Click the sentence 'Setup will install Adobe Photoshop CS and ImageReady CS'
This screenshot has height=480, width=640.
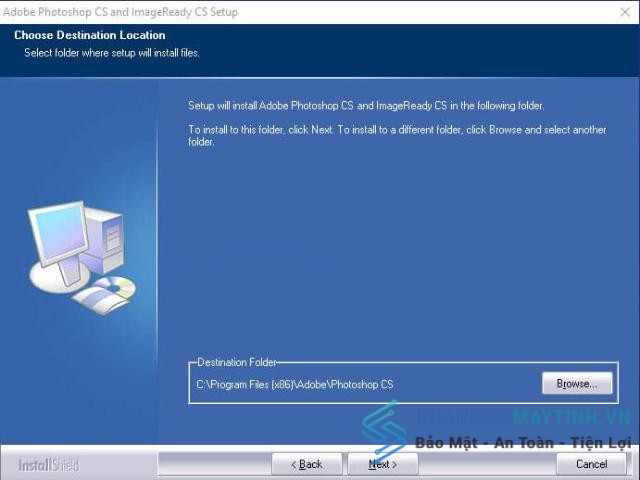pos(366,106)
